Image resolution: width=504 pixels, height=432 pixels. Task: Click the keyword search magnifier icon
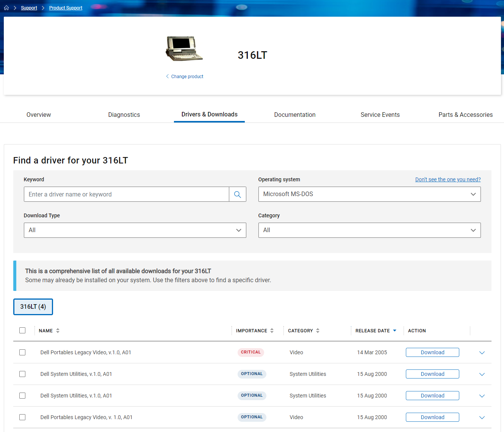tap(238, 194)
